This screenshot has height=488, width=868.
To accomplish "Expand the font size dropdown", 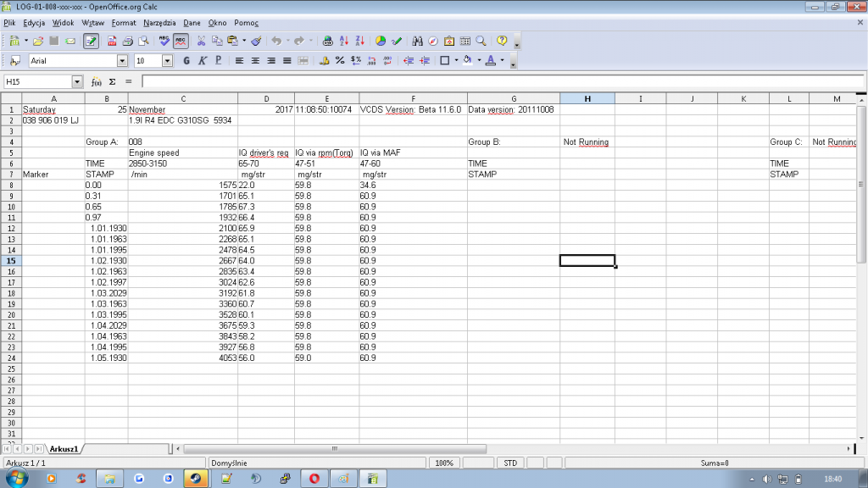I will click(x=167, y=61).
